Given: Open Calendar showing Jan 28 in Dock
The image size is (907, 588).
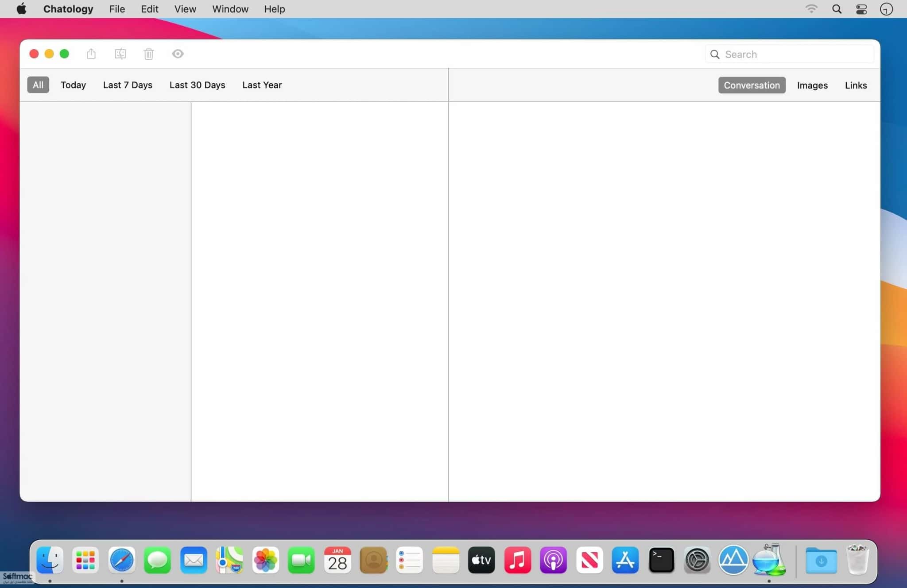Looking at the screenshot, I should [337, 560].
